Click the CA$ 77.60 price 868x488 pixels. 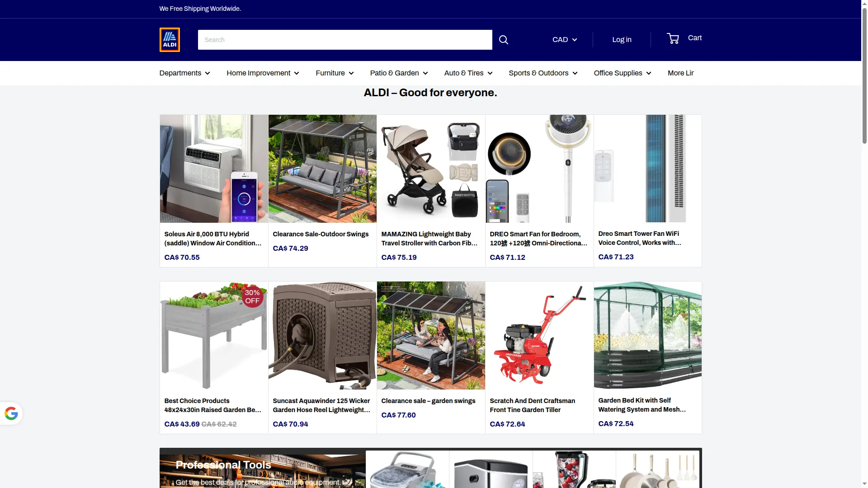[398, 415]
